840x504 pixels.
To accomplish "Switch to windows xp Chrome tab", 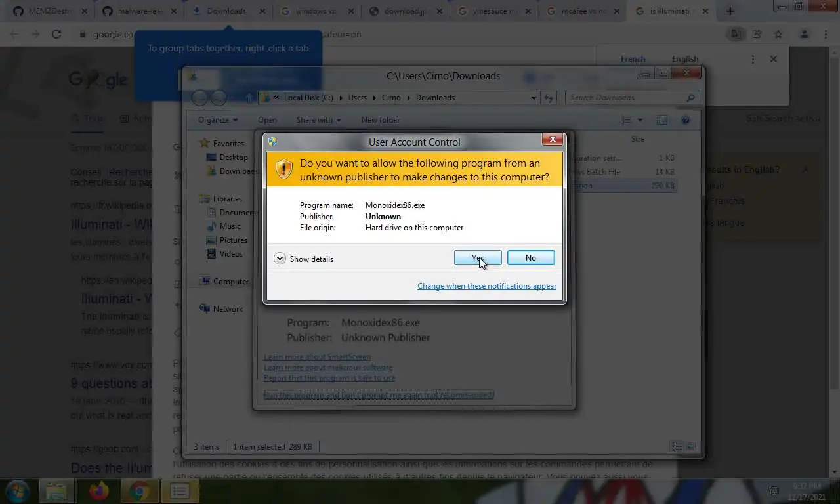I will coord(316,11).
